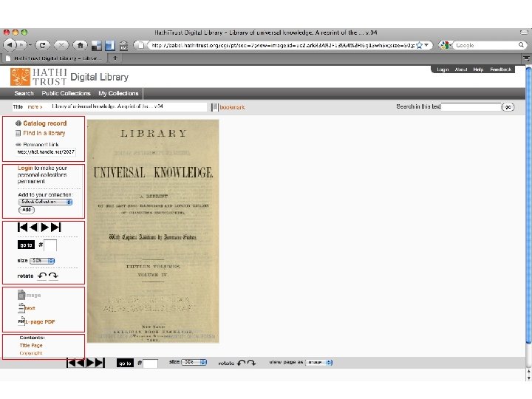The height and width of the screenshot is (399, 532).
Task: Open URL bar history dropdown arrow
Action: click(x=426, y=45)
